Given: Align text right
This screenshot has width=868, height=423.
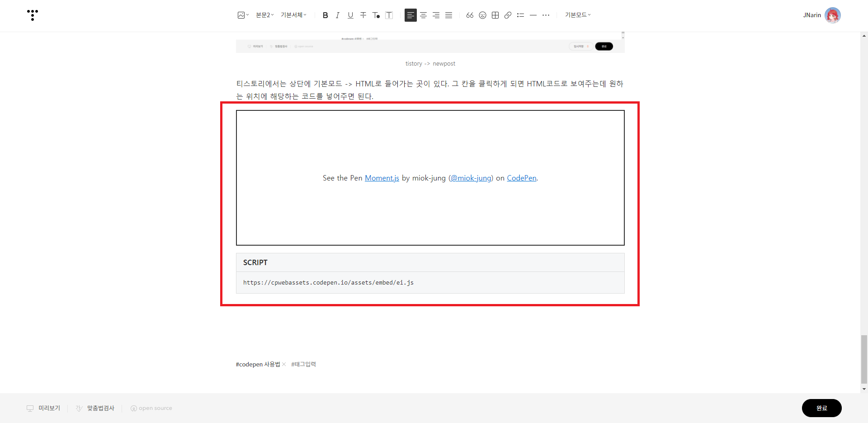Looking at the screenshot, I should (x=436, y=15).
